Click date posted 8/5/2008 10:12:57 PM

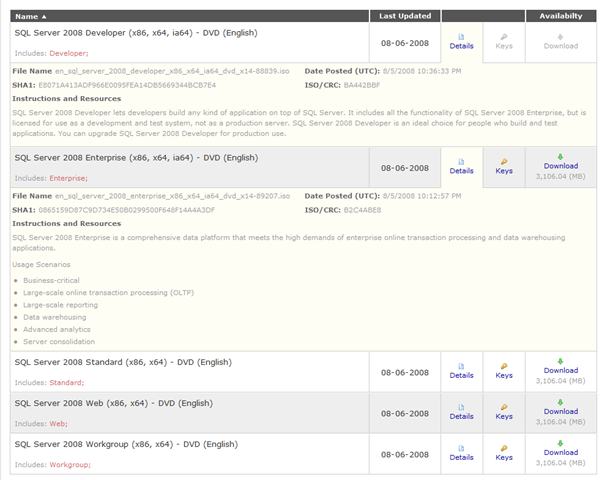[422, 196]
